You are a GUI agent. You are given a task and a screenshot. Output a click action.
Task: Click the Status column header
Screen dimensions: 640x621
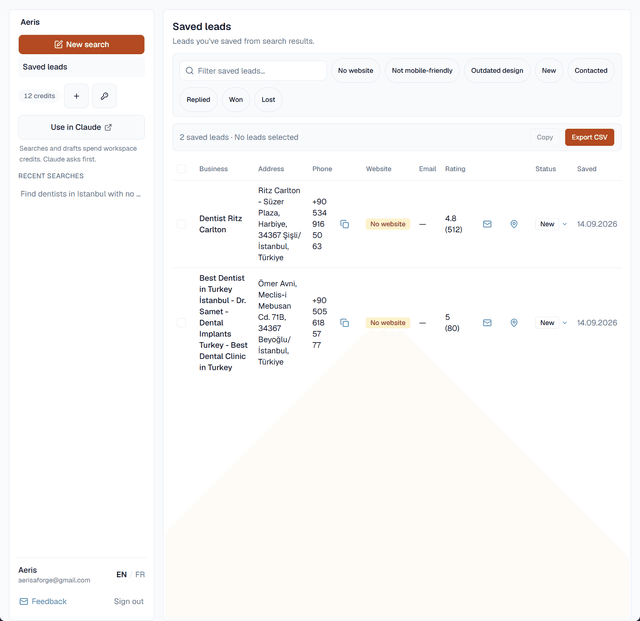pos(546,169)
